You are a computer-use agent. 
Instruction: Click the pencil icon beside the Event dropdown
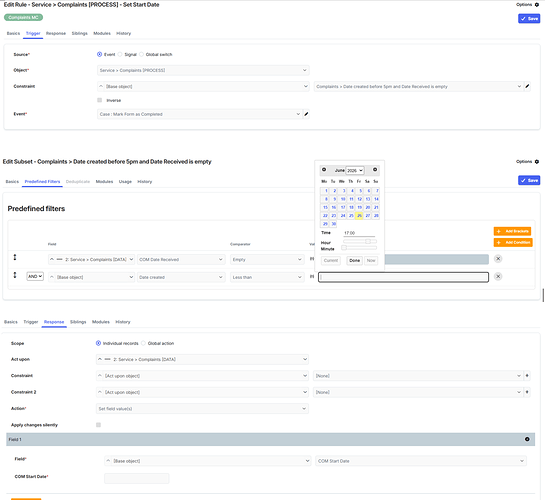[306, 114]
